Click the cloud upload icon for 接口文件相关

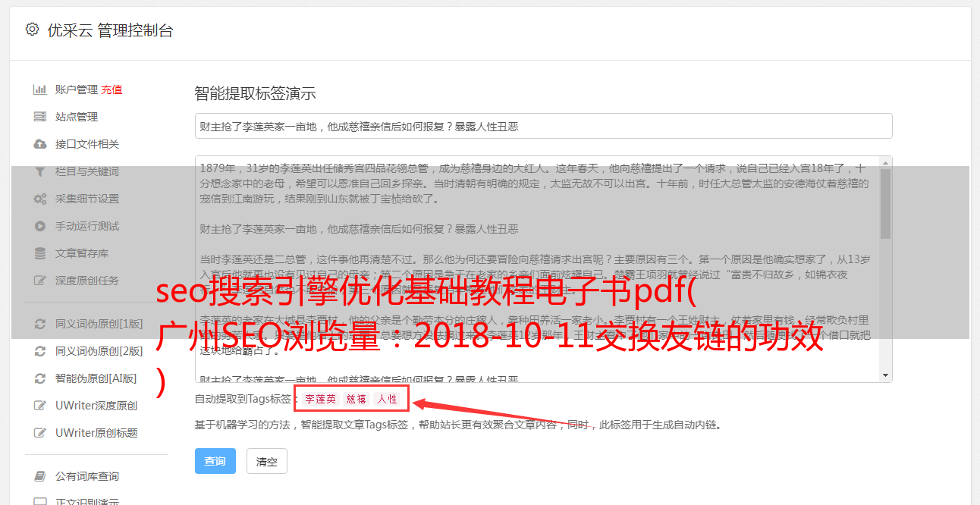tap(40, 144)
